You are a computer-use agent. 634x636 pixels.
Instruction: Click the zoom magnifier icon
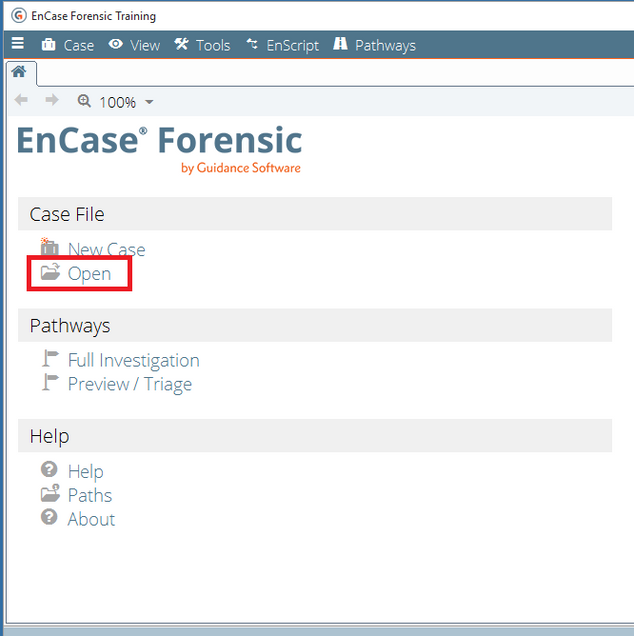pyautogui.click(x=84, y=101)
